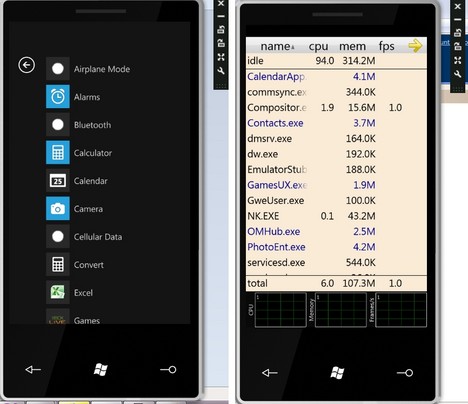Image resolution: width=468 pixels, height=404 pixels.
Task: Select the OMHub.exe process row
Action: point(336,231)
